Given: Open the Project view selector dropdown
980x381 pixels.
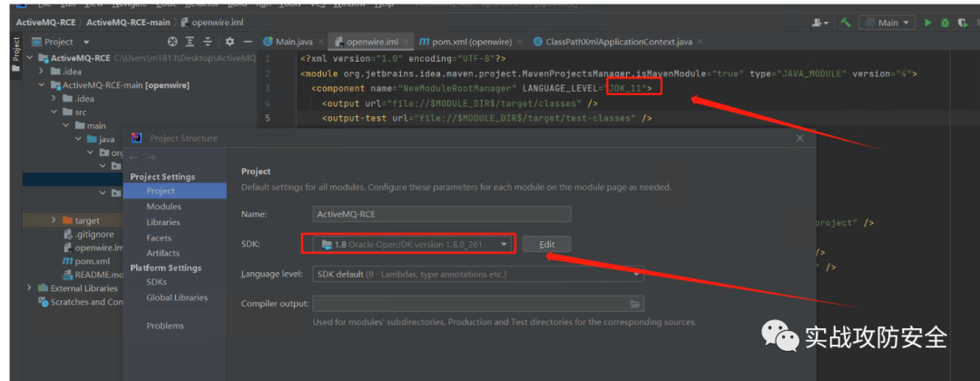Looking at the screenshot, I should tap(86, 42).
